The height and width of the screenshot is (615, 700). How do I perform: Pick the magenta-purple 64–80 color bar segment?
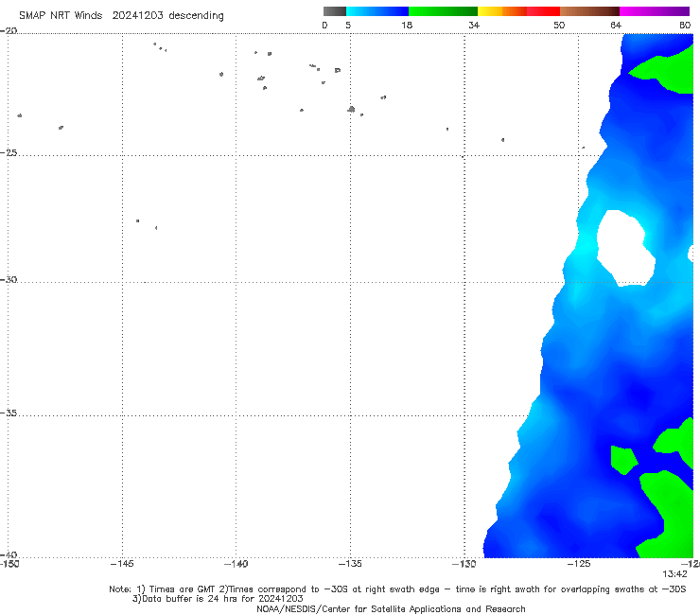655,11
